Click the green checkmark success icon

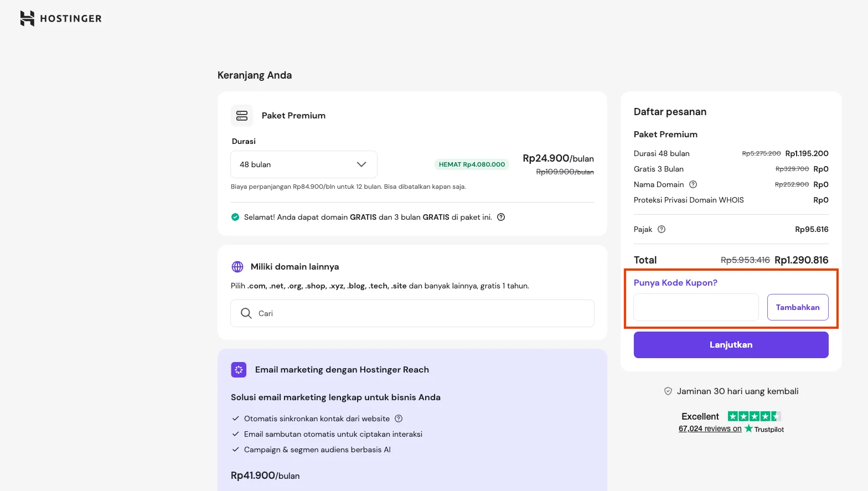[235, 217]
